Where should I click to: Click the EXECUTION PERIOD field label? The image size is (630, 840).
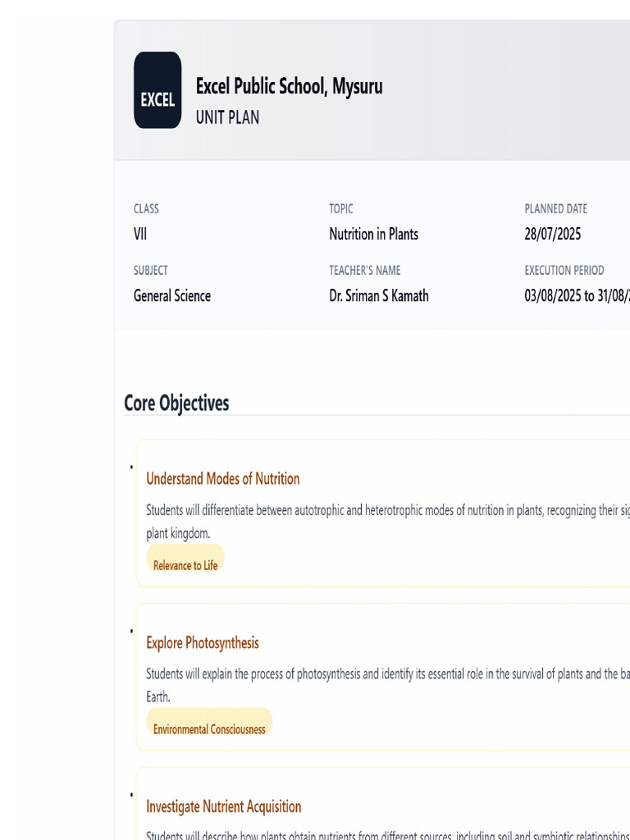click(564, 270)
